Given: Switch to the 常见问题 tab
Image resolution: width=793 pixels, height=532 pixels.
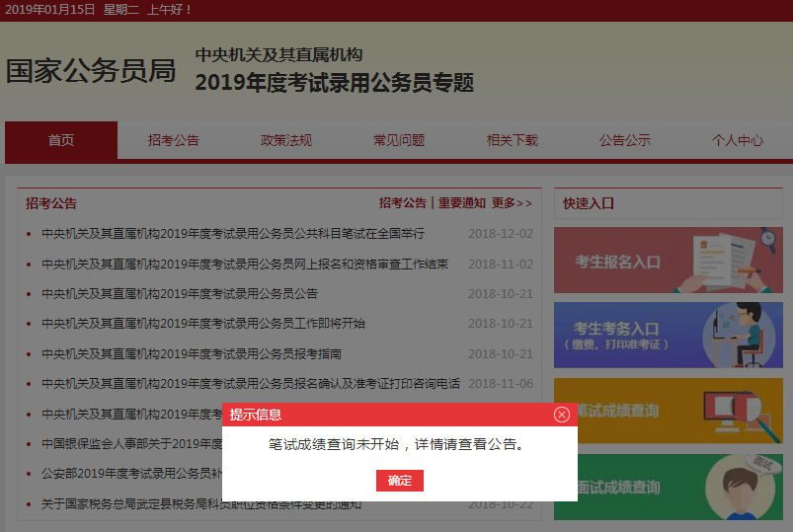Looking at the screenshot, I should coord(399,140).
